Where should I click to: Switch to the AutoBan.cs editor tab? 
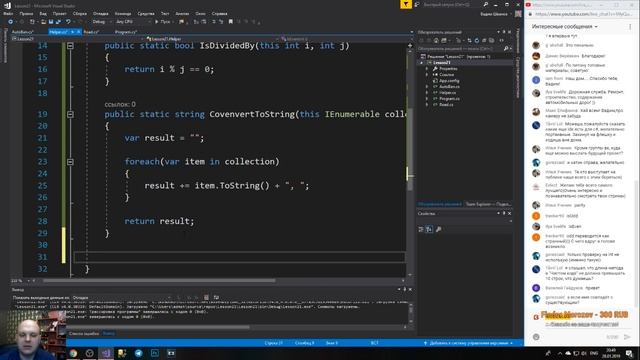22,32
